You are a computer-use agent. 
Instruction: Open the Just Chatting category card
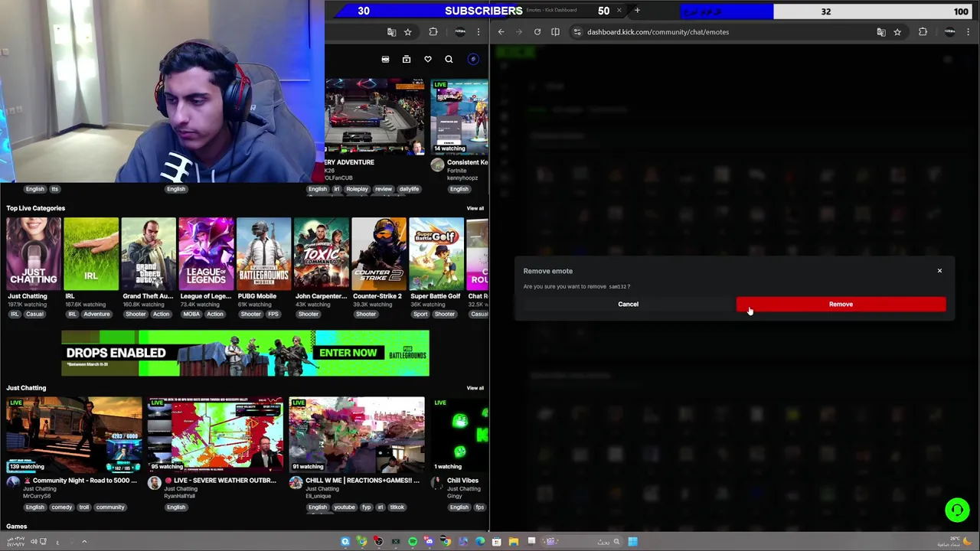(x=34, y=254)
